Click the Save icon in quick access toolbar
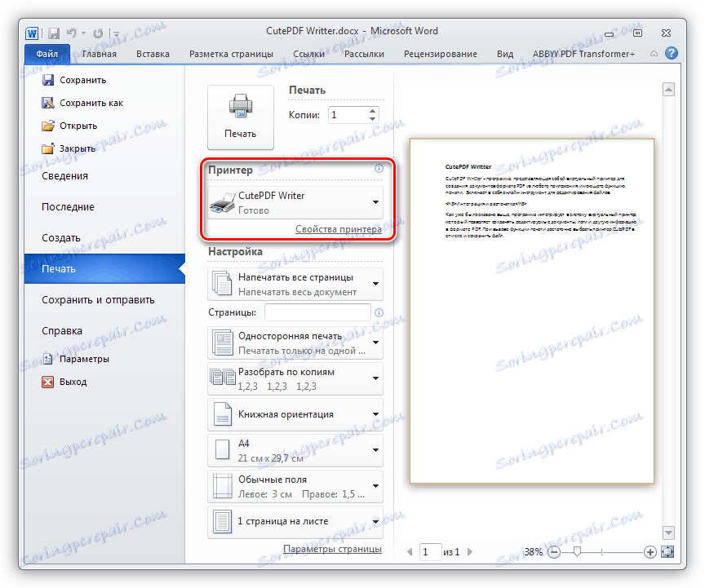This screenshot has height=588, width=705. pyautogui.click(x=54, y=33)
